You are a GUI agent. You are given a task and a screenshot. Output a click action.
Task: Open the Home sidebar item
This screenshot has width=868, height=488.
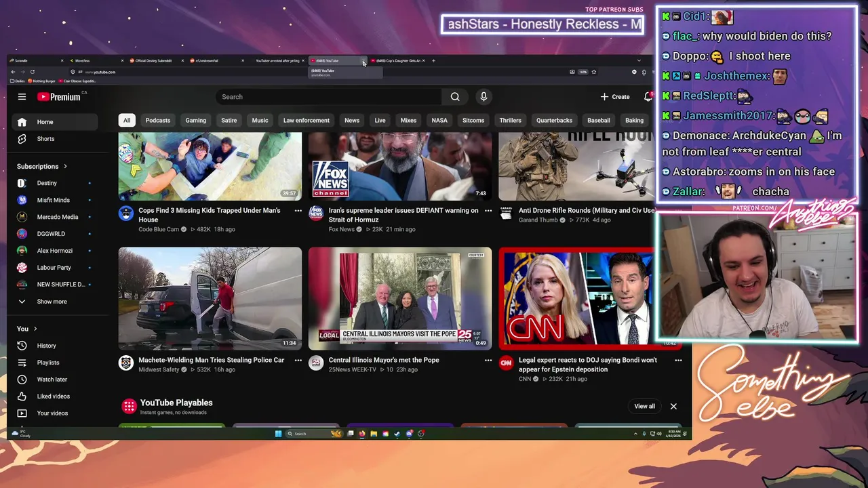click(55, 122)
